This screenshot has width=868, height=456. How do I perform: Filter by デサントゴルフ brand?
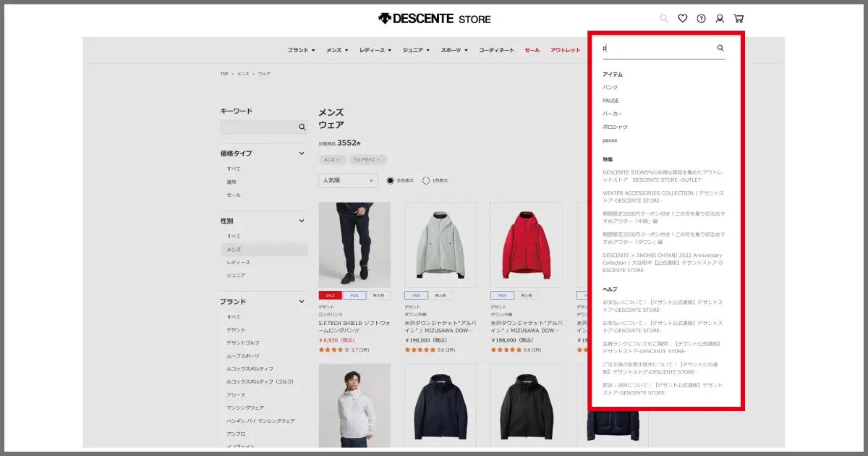[243, 342]
